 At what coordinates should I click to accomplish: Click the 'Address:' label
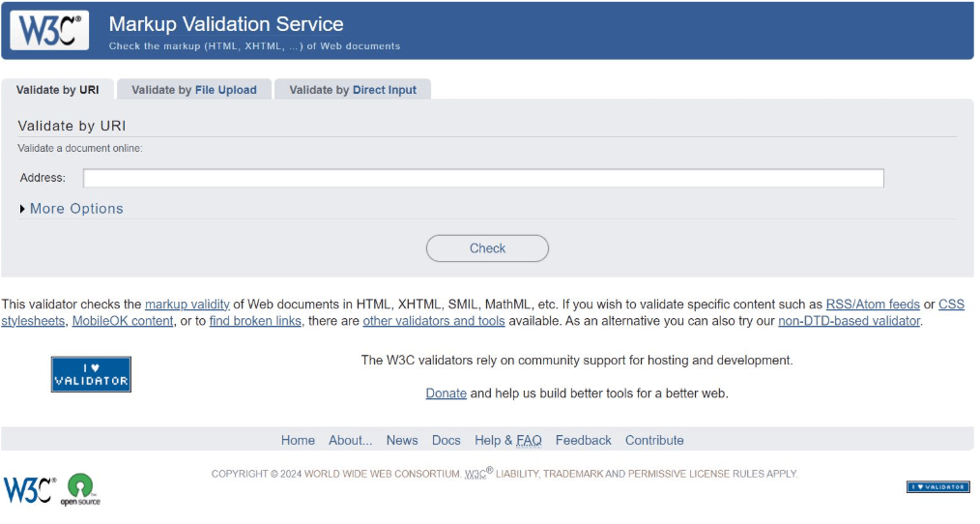43,178
